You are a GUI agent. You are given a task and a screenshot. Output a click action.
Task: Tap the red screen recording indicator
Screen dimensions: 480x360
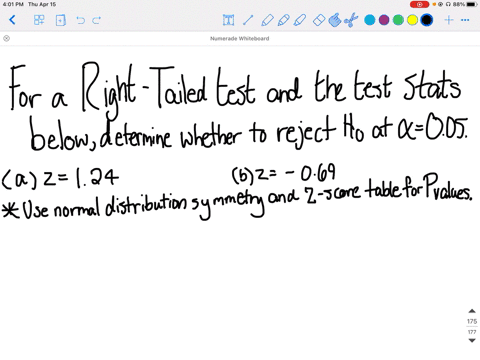pos(419,4)
